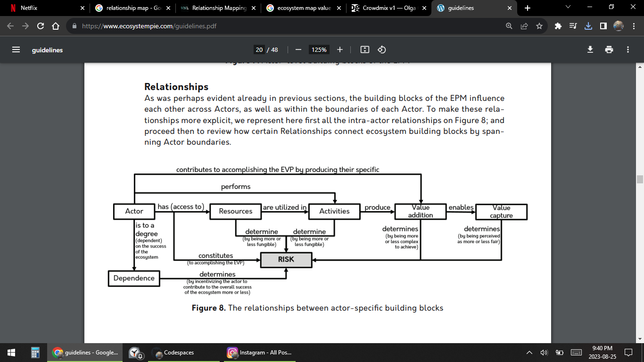Open the battery status tray icon
This screenshot has height=362, width=644.
point(560,352)
